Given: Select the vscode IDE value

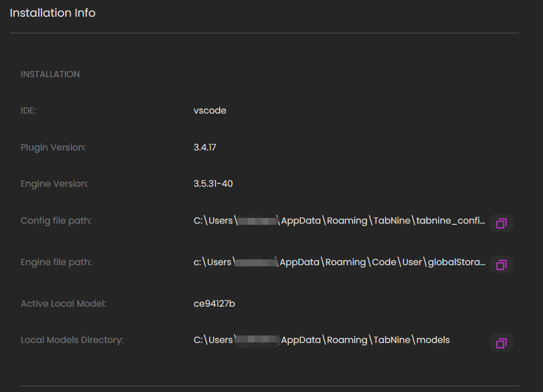Looking at the screenshot, I should (x=210, y=111).
